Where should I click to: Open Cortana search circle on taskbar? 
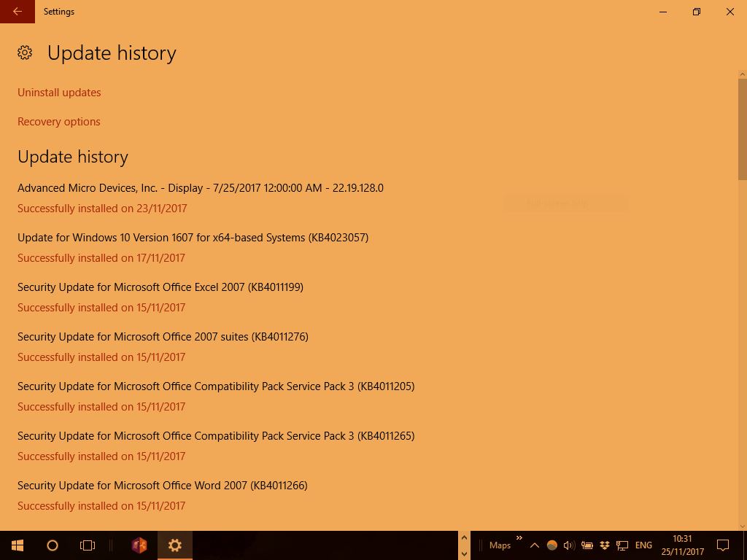pos(53,545)
